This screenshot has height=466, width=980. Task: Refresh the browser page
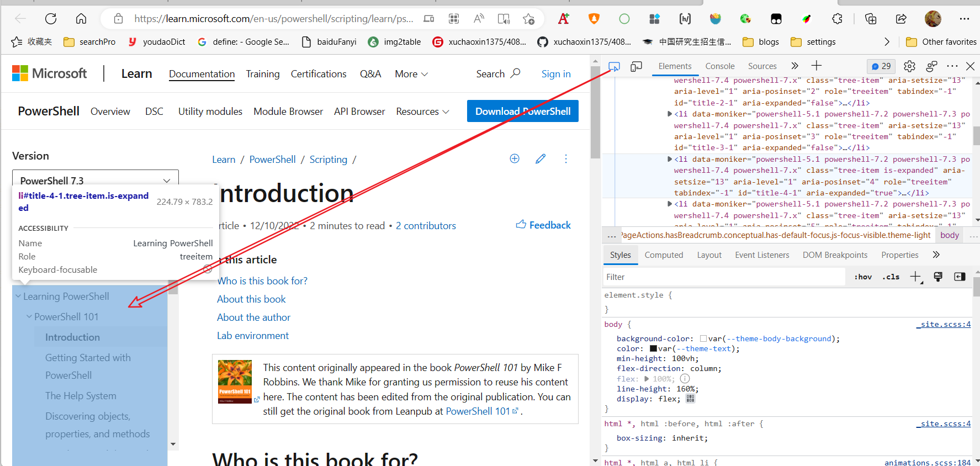click(x=51, y=19)
